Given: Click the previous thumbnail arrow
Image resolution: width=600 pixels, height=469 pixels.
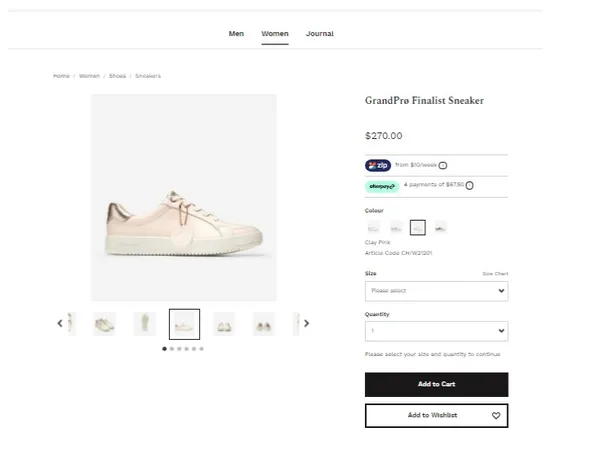Looking at the screenshot, I should (60, 323).
